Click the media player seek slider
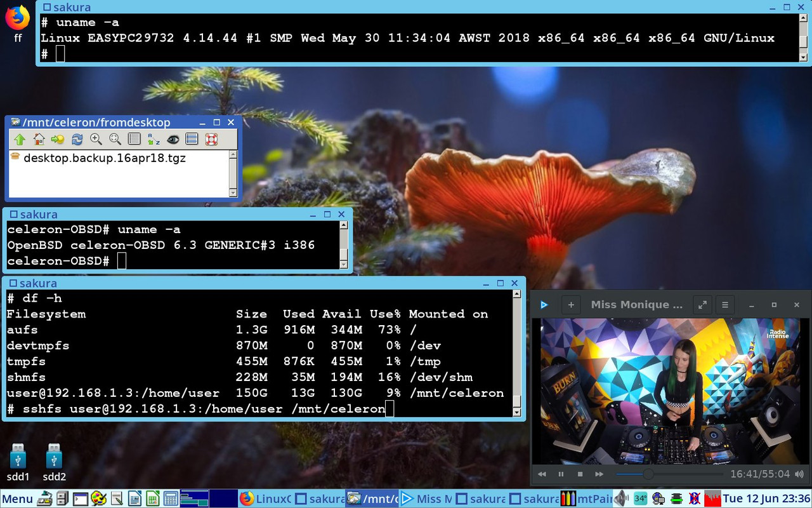The height and width of the screenshot is (508, 812). pos(669,474)
